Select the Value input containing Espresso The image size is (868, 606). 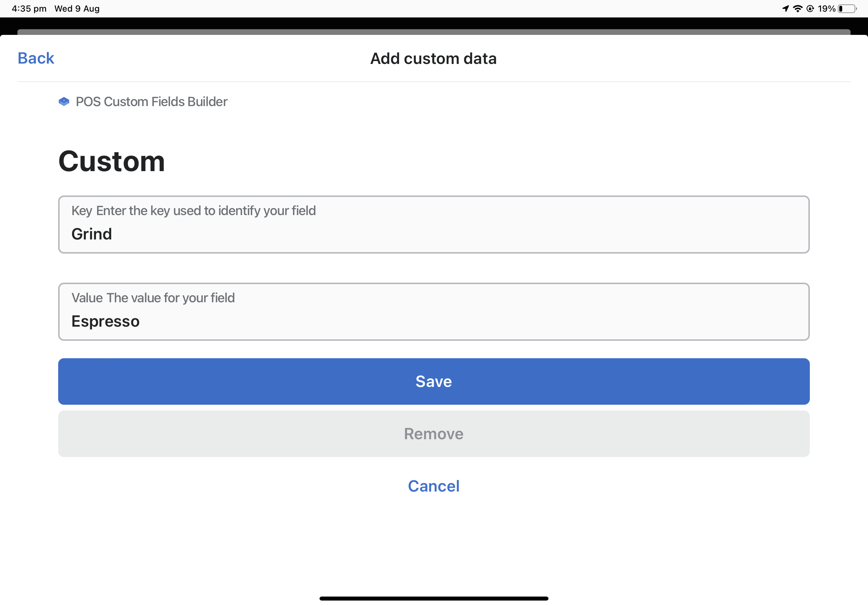434,312
